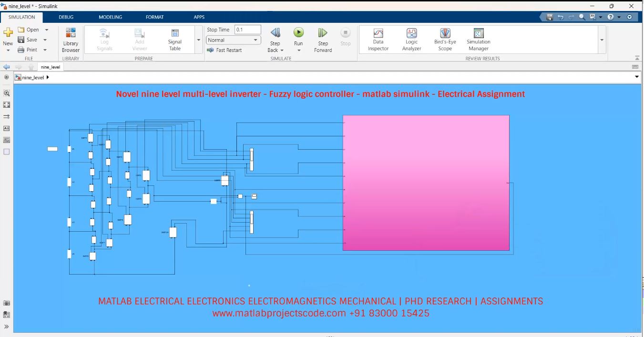The height and width of the screenshot is (337, 644).
Task: Click the Fit-to-view icon in the sidebar
Action: click(x=7, y=105)
